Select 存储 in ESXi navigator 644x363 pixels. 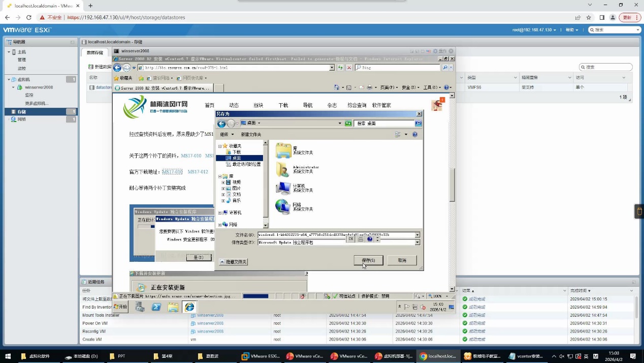click(41, 111)
